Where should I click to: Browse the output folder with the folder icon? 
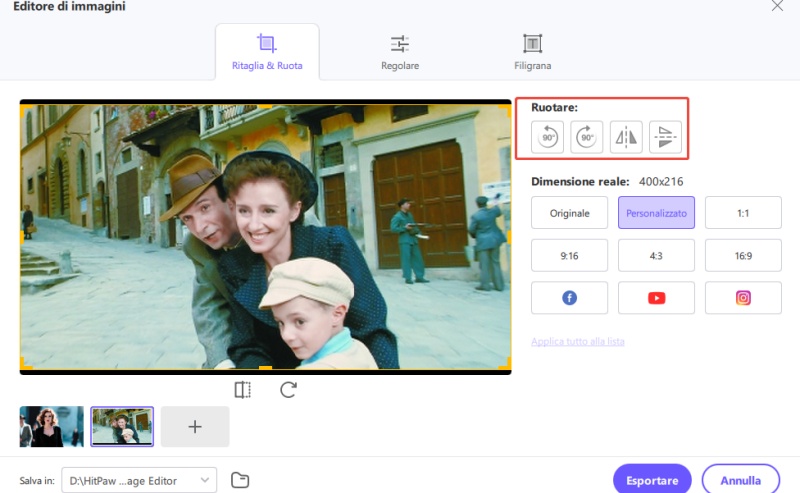click(x=240, y=480)
